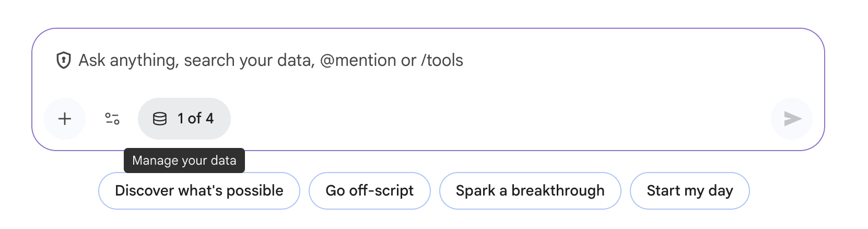This screenshot has height=229, width=868.
Task: Hit the send arrow button
Action: pyautogui.click(x=792, y=119)
